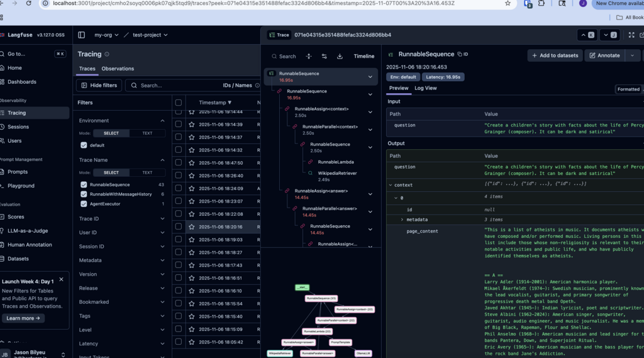
Task: Bookmark Chrome page with star icon
Action: coord(508,3)
